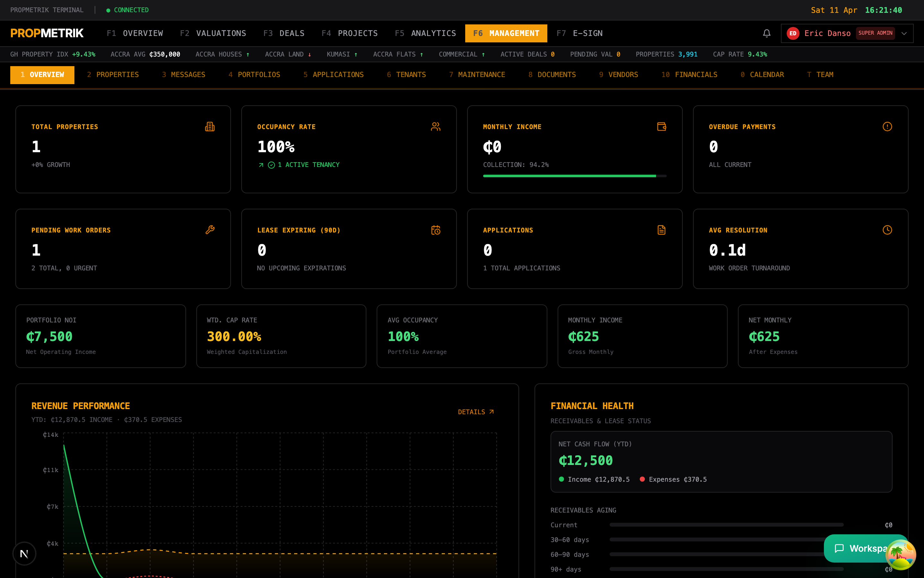Open F5 Analytics
Image resolution: width=924 pixels, height=578 pixels.
click(x=425, y=33)
